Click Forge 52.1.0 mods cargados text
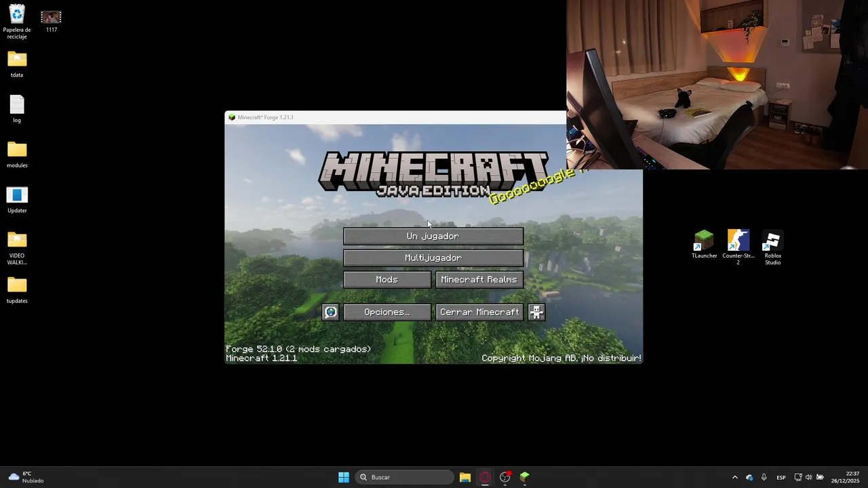Screen dimensions: 868x488 (298, 349)
